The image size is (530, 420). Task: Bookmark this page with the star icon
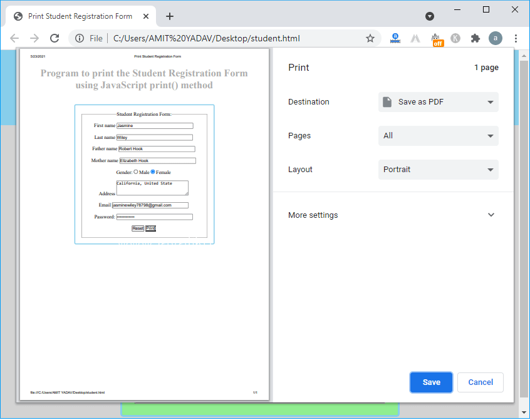[370, 38]
